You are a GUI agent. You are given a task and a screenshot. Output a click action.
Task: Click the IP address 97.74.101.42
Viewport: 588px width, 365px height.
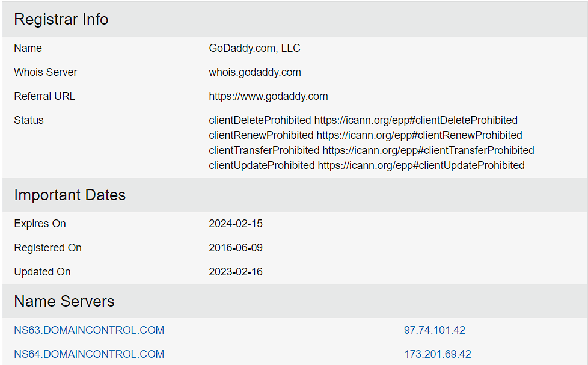pyautogui.click(x=434, y=330)
